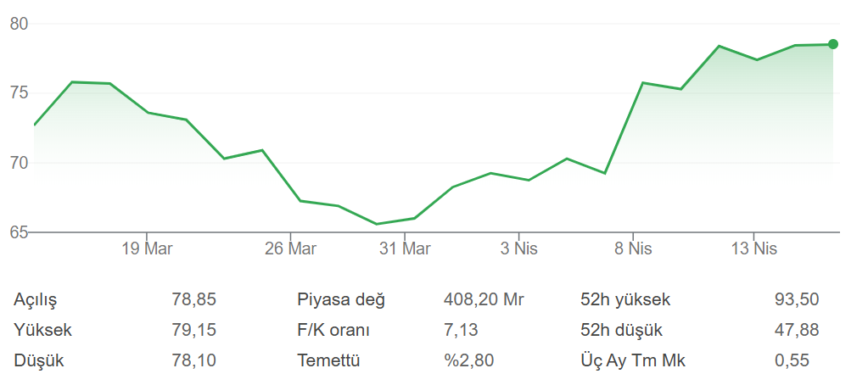868x385 pixels.
Task: Click the F/K oranı label
Action: click(x=333, y=330)
